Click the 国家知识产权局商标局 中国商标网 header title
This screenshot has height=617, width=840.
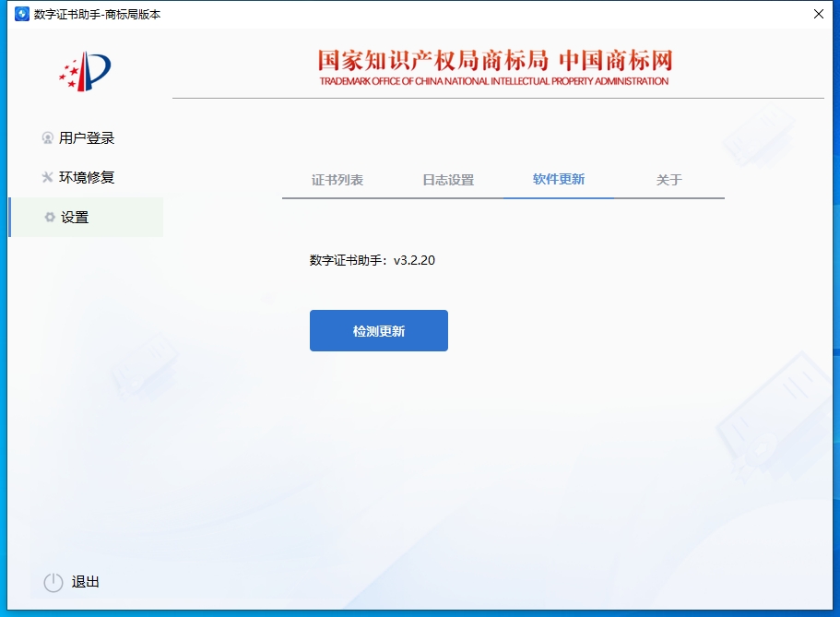[x=495, y=61]
